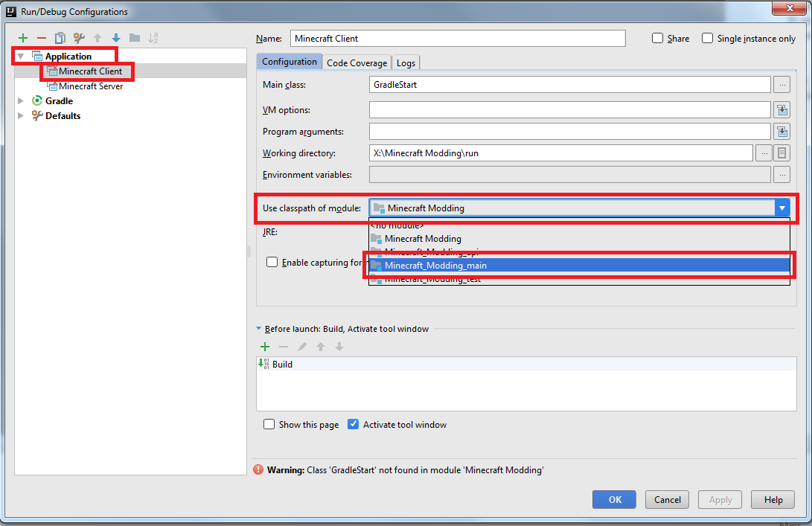812x526 pixels.
Task: Expand the Gradle tree node
Action: pos(21,101)
